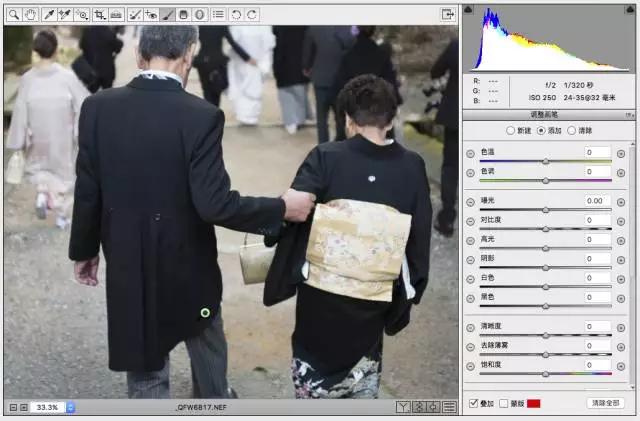Increase 对比度 with plus button
The image size is (640, 421).
pyautogui.click(x=621, y=221)
